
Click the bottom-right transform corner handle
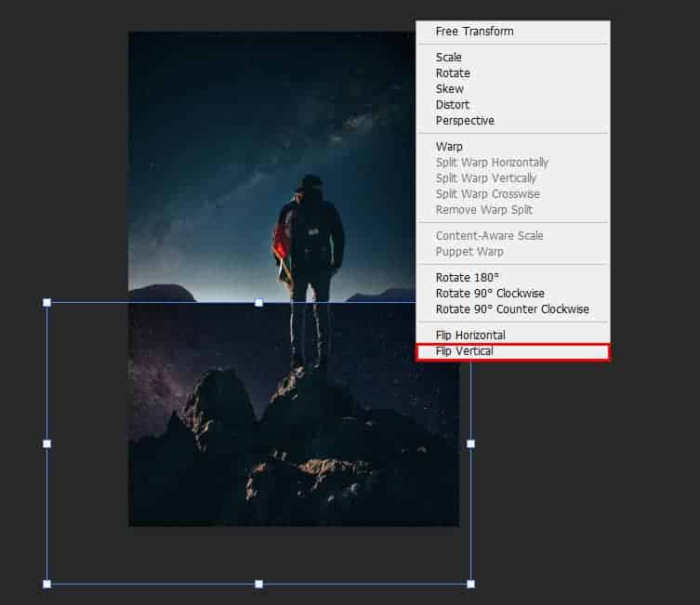470,585
